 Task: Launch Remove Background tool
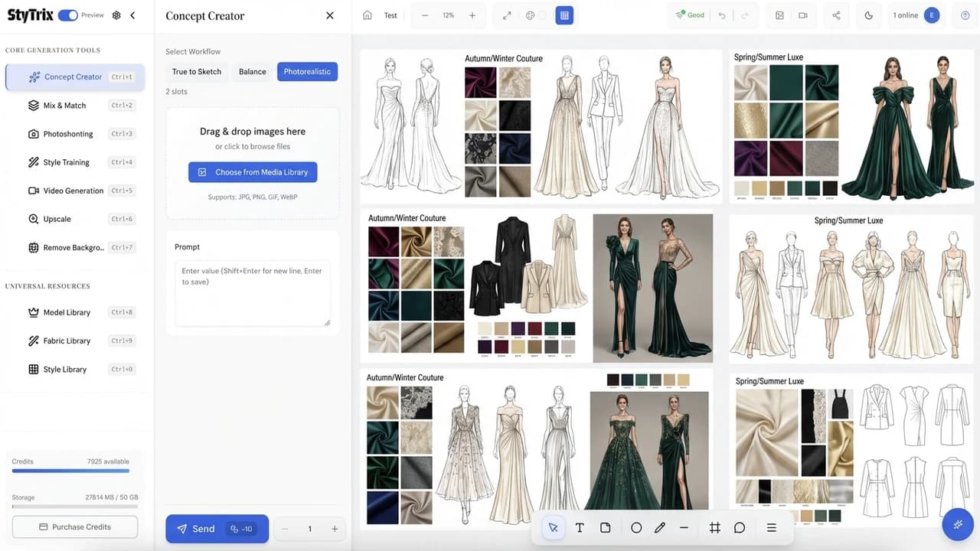[x=71, y=247]
